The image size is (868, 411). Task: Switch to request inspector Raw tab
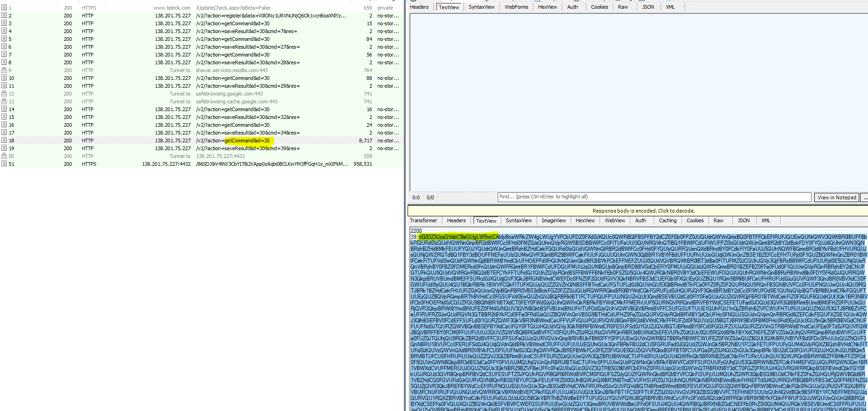(x=623, y=7)
